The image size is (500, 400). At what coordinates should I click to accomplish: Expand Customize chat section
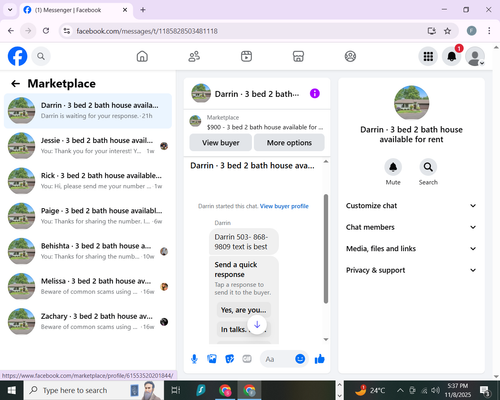point(411,206)
